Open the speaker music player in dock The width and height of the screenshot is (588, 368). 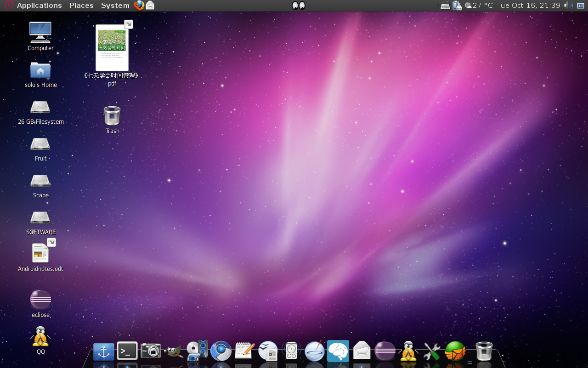click(292, 351)
